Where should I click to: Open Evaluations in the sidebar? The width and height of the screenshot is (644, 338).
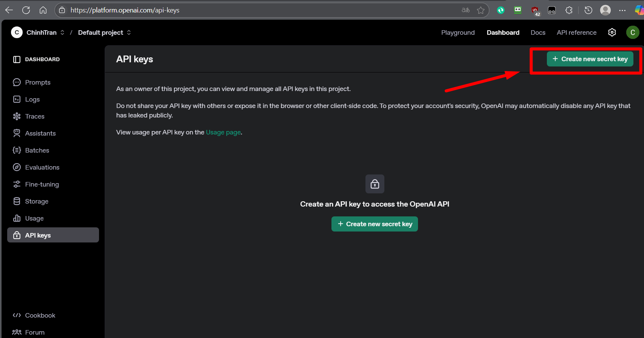53,167
